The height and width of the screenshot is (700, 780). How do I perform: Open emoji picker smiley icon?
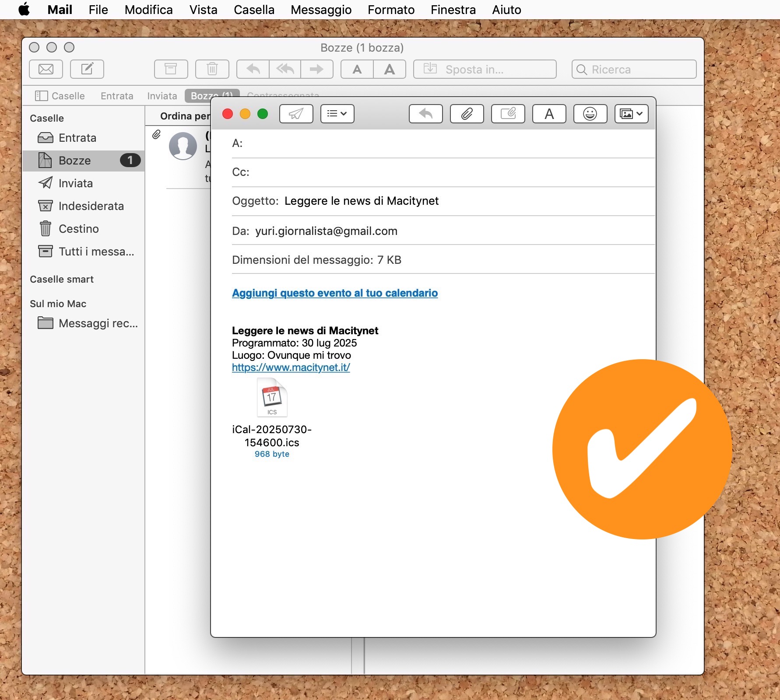pyautogui.click(x=590, y=114)
